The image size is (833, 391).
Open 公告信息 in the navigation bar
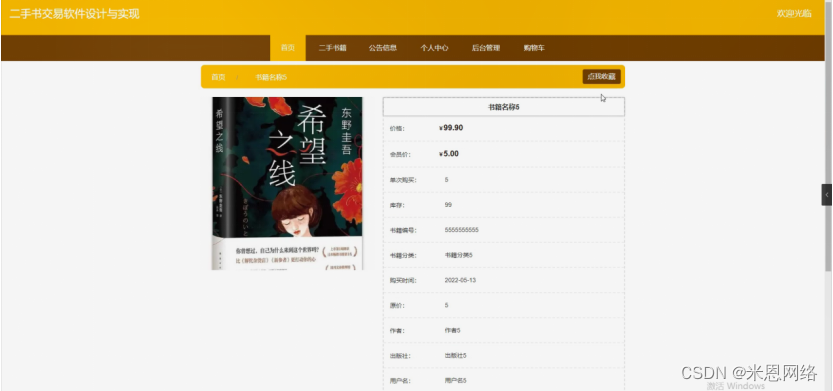pos(383,48)
